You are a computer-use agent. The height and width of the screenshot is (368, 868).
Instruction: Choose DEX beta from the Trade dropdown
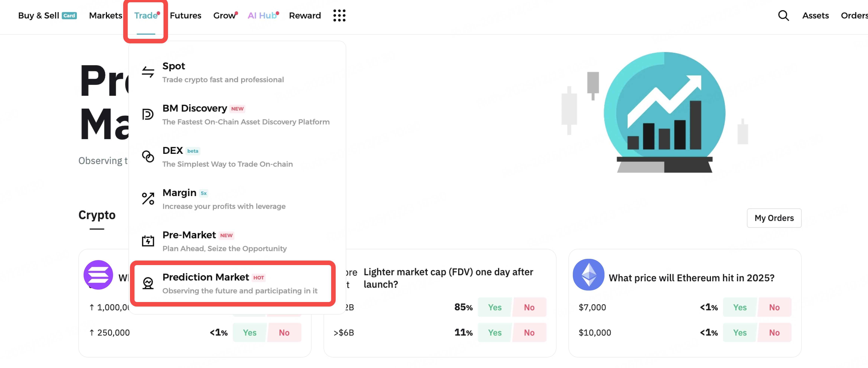coord(237,156)
